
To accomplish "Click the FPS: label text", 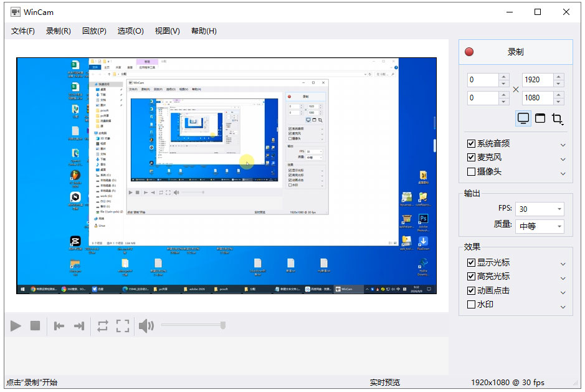I will pos(505,208).
